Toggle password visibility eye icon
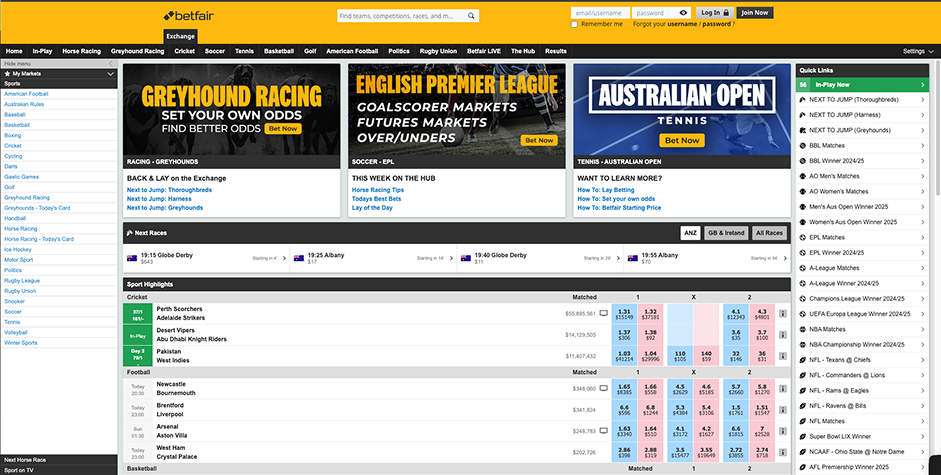The width and height of the screenshot is (941, 475). (x=684, y=13)
